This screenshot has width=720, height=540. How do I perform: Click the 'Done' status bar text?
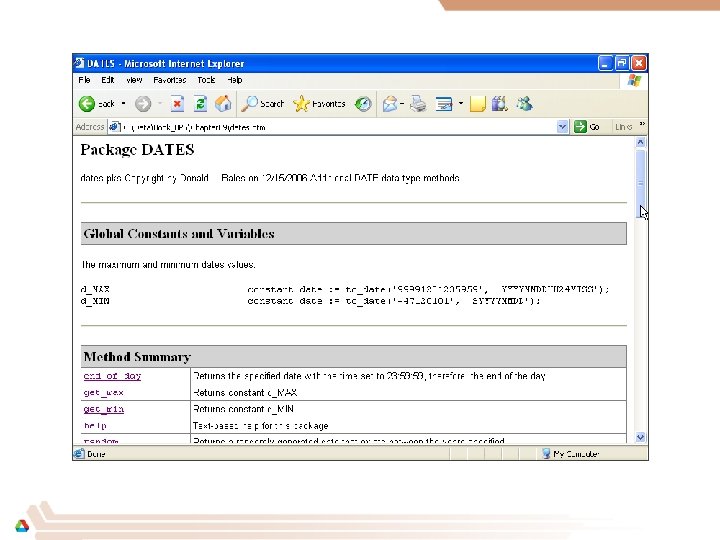click(96, 454)
